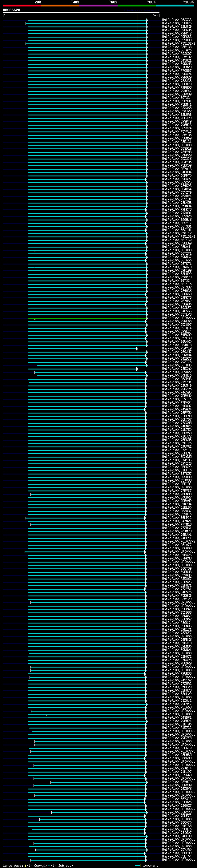The height and width of the screenshot is (868, 197).
Task: Select hit UniRef100_A9PGM5
Action: (x=177, y=30)
